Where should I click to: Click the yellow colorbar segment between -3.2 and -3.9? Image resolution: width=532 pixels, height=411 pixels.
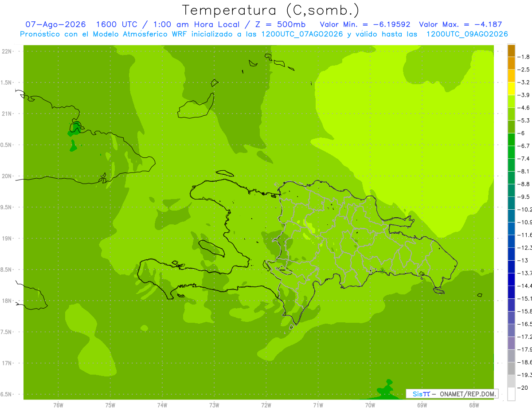[511, 89]
